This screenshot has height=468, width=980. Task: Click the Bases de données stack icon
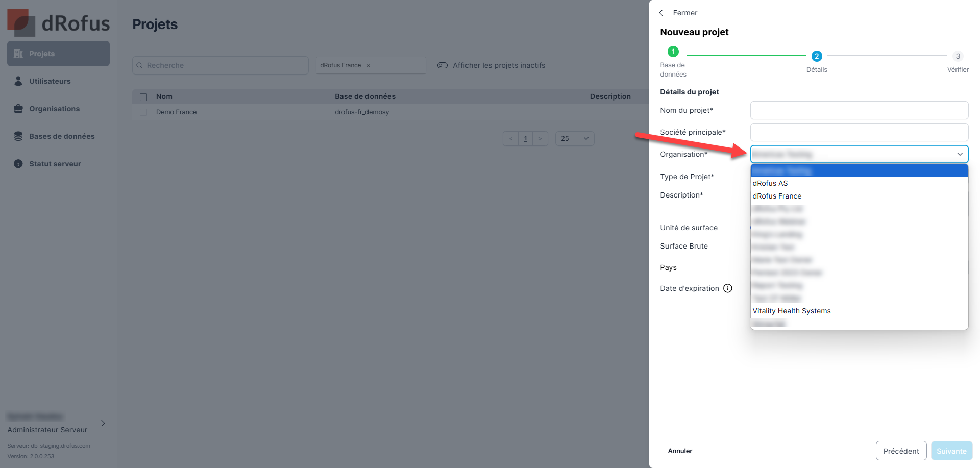coord(18,136)
